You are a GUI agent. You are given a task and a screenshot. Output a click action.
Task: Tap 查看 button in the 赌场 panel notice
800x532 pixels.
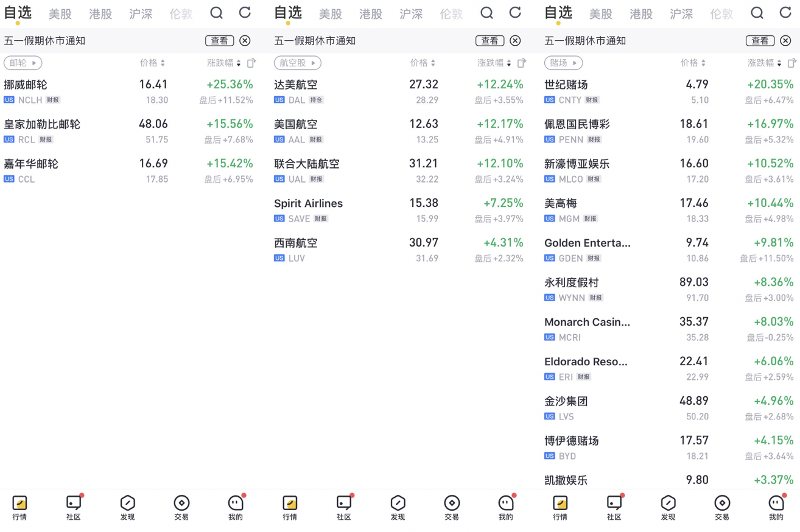(x=760, y=41)
